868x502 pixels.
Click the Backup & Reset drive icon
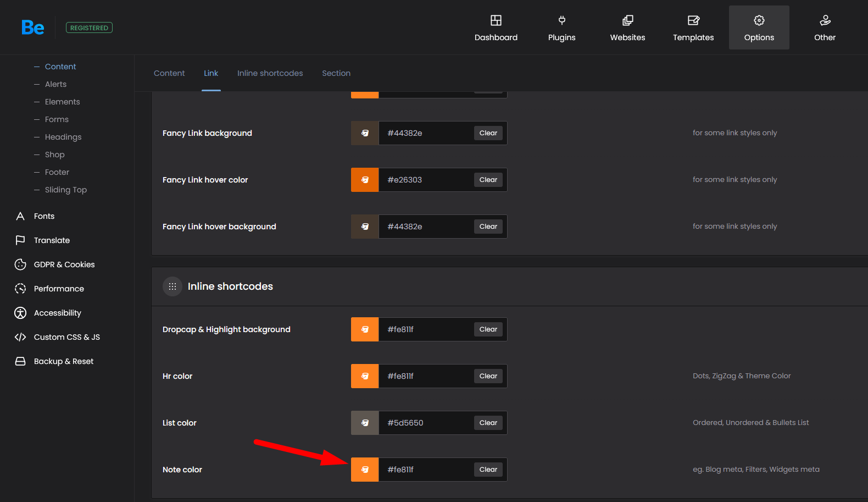20,361
